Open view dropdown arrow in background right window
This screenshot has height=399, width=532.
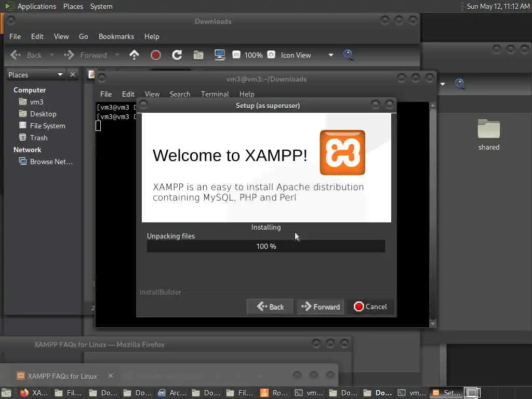[443, 84]
